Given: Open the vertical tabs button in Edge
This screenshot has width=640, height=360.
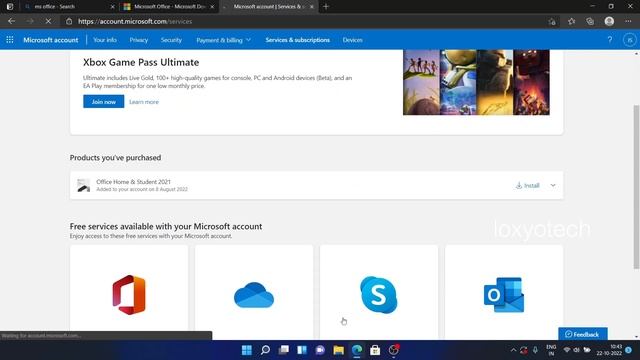Looking at the screenshot, I should click(10, 7).
